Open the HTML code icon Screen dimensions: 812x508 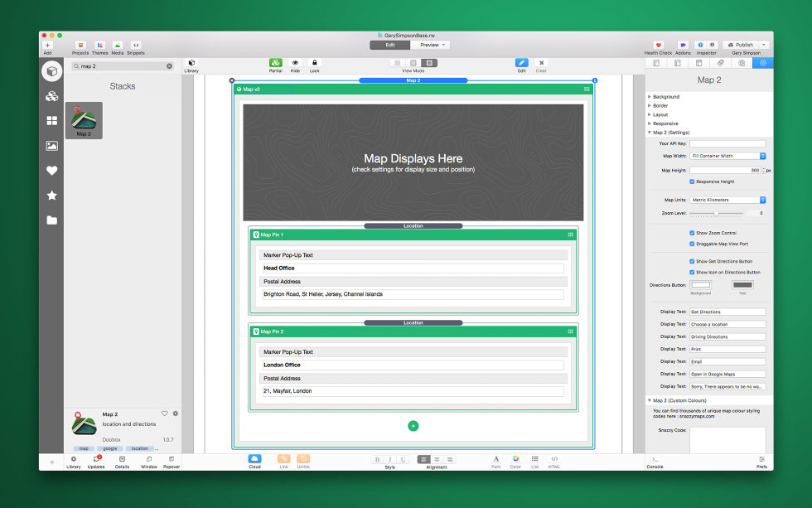point(554,459)
